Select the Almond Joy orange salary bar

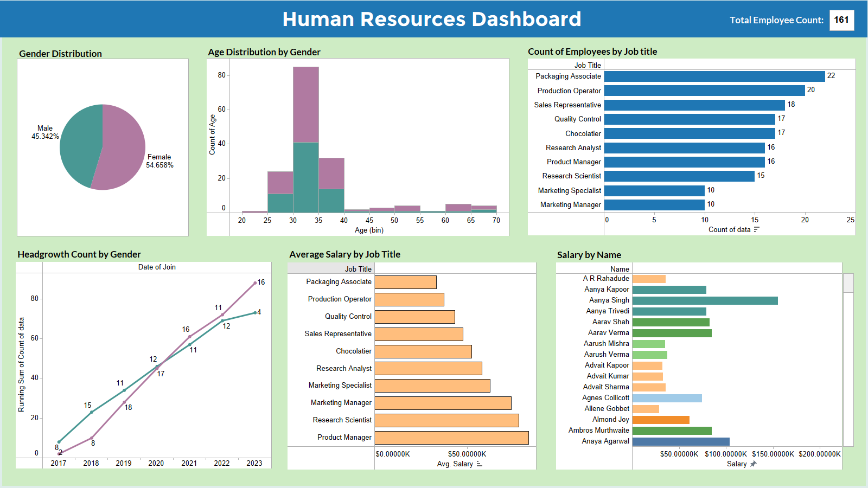coord(659,419)
